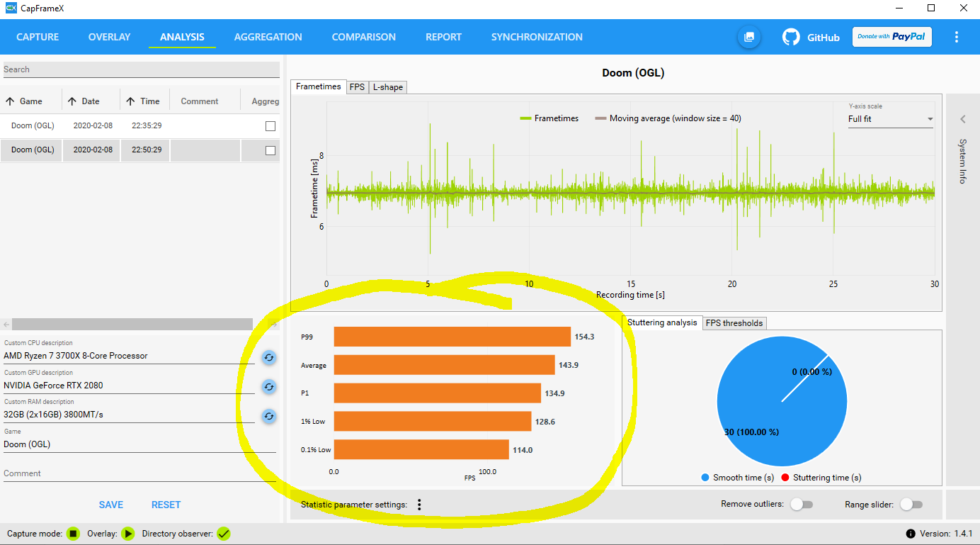Screen dimensions: 980x545
Task: Click the Comment column header
Action: pyautogui.click(x=200, y=101)
